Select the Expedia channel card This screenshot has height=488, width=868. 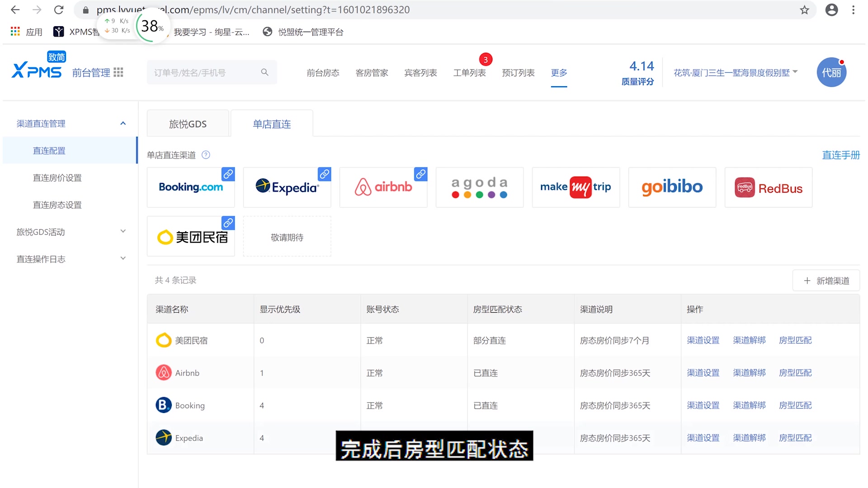287,188
